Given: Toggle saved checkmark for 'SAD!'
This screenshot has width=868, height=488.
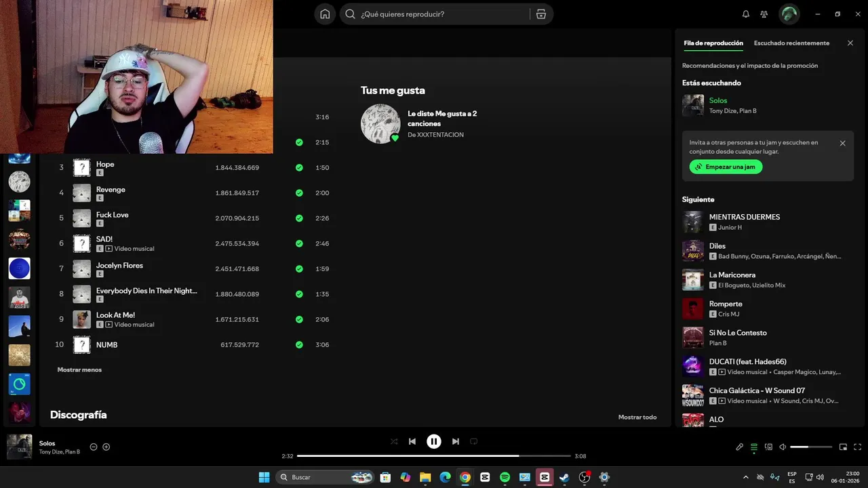Looking at the screenshot, I should tap(299, 243).
